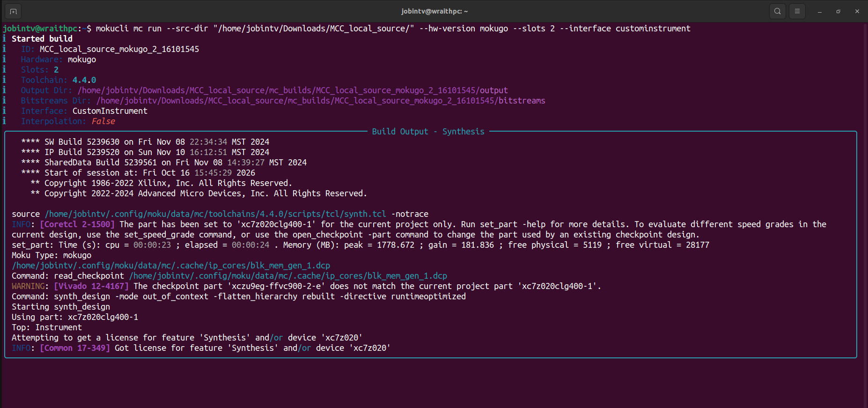Click the Advanced Micro Devices copyright line
868x408 pixels.
coord(199,193)
